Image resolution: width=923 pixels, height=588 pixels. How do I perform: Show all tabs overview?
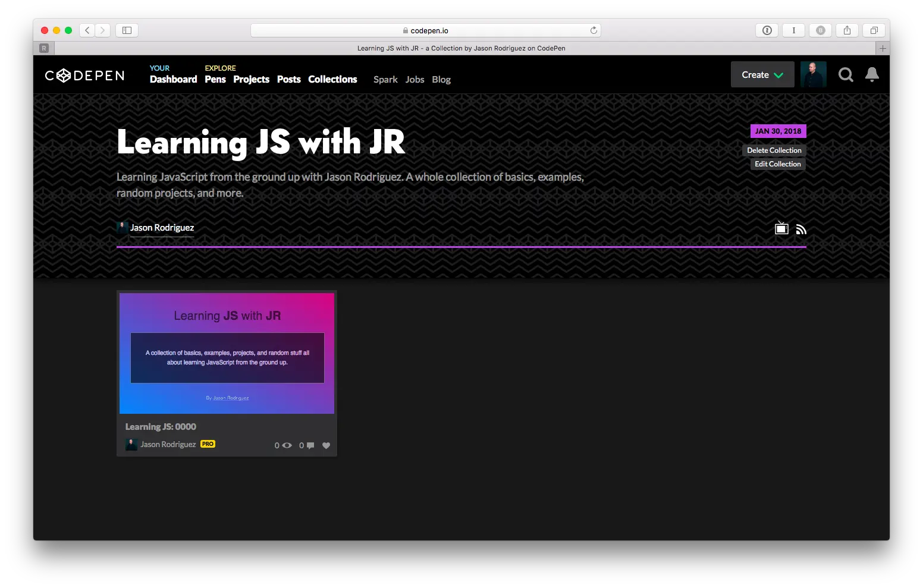tap(874, 30)
